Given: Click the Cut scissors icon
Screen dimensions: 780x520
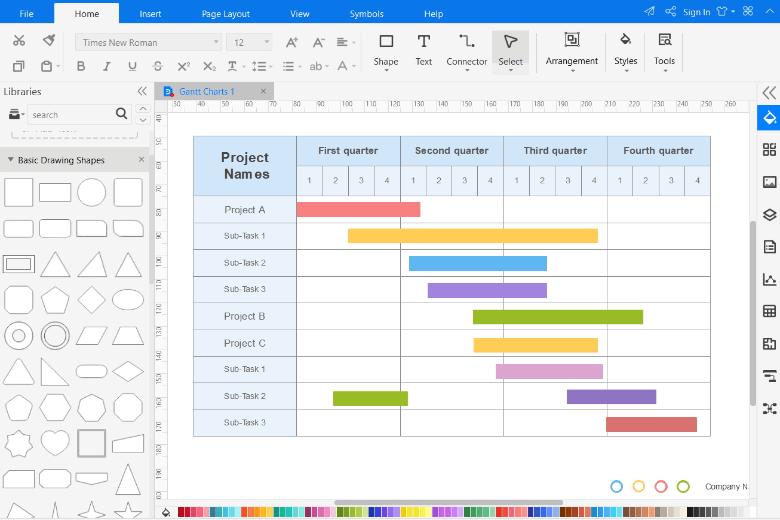Looking at the screenshot, I should click(x=19, y=40).
